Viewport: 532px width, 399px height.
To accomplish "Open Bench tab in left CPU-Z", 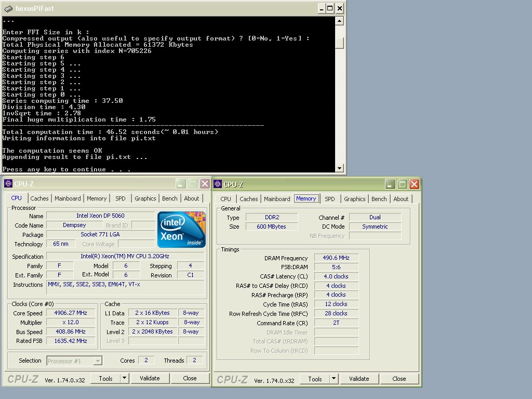I will [x=170, y=198].
